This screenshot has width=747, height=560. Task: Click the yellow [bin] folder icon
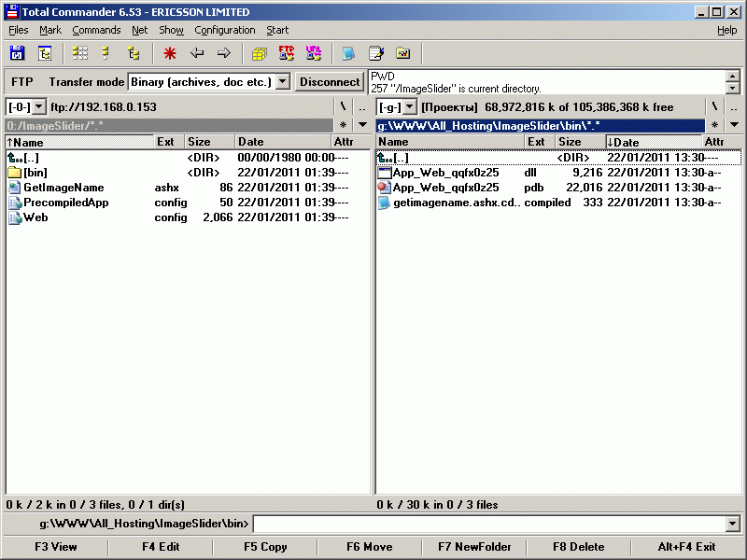[15, 173]
